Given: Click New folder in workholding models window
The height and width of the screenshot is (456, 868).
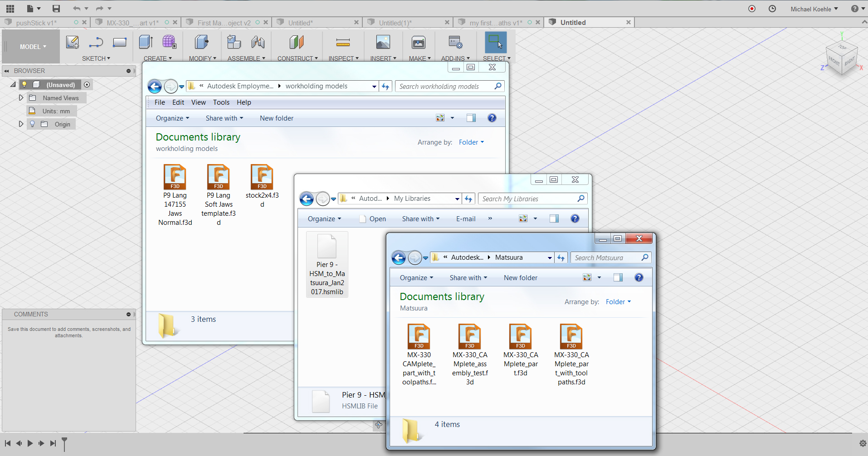Looking at the screenshot, I should click(277, 118).
